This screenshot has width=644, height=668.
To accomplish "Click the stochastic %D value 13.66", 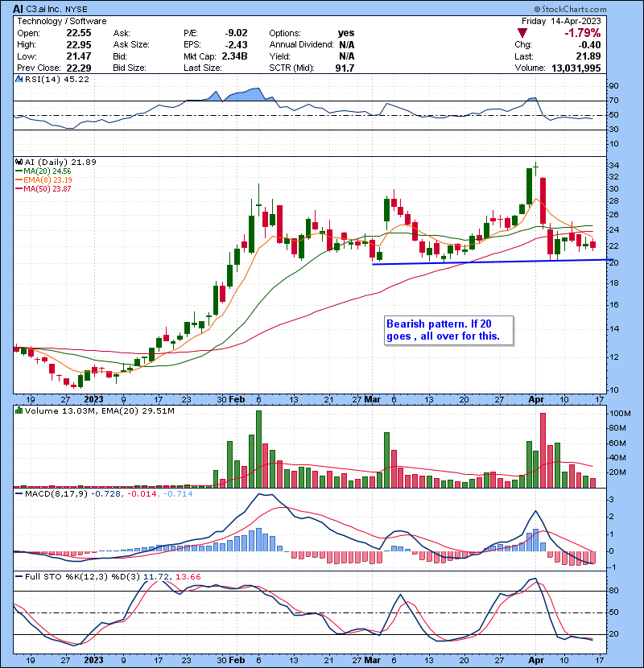I will (188, 576).
